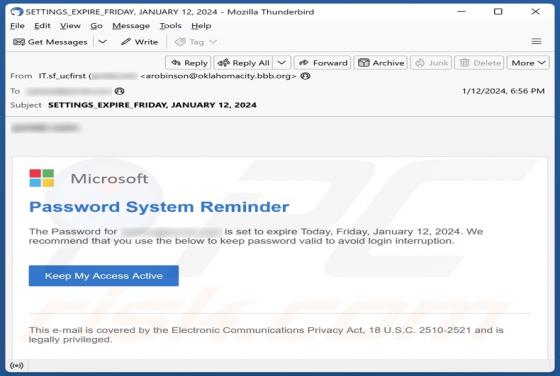Open the Tag dropdown

tap(196, 42)
